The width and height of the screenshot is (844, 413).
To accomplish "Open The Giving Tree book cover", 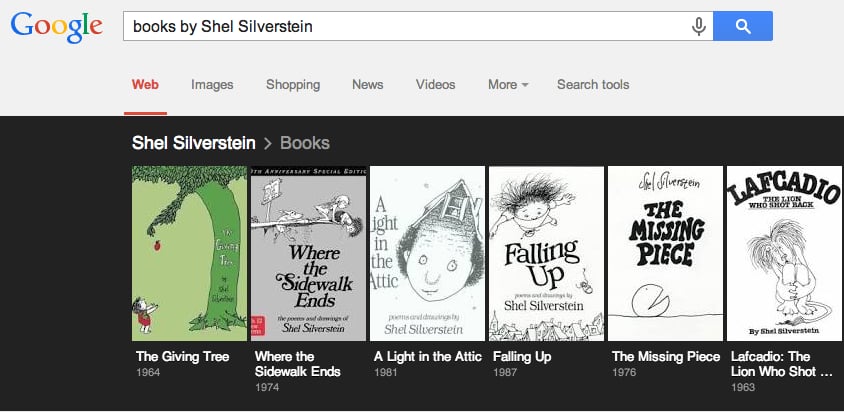I will coord(189,253).
